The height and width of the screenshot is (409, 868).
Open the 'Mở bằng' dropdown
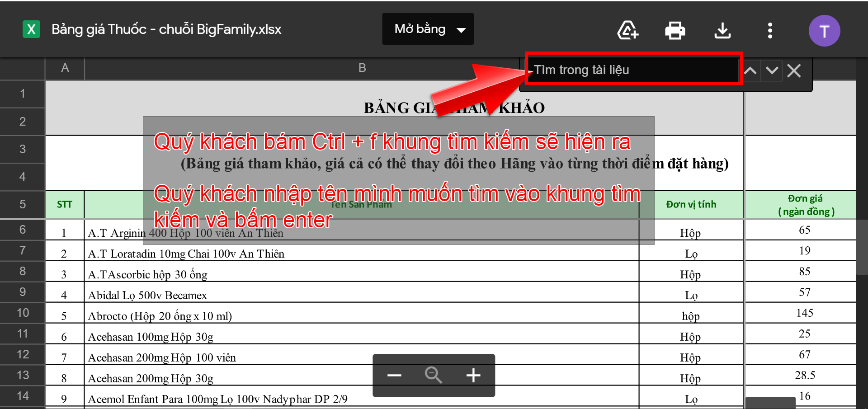click(x=428, y=29)
